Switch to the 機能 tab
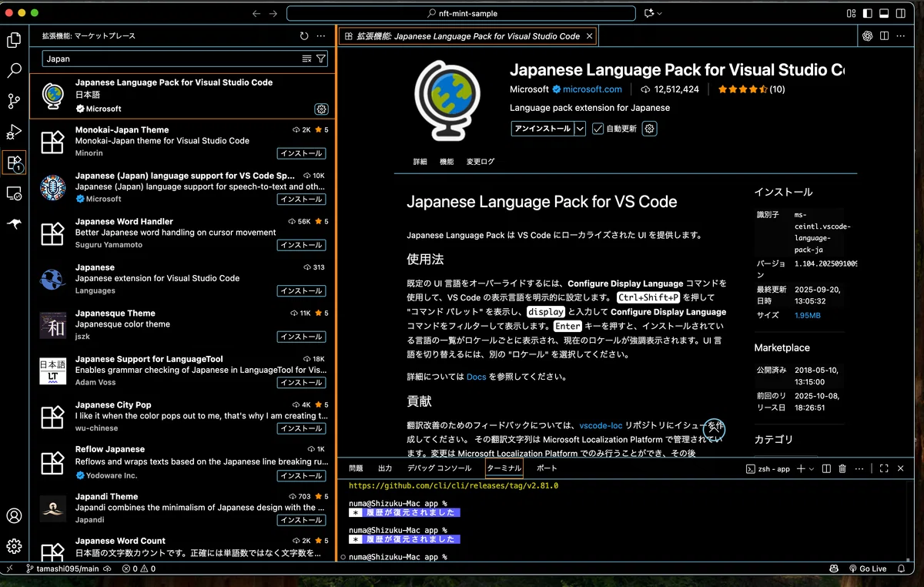This screenshot has width=924, height=587. tap(447, 162)
